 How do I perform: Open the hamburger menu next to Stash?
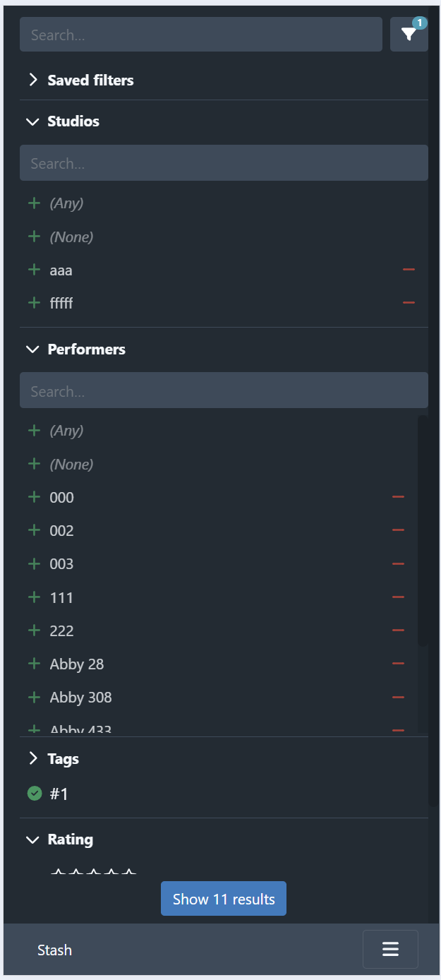[390, 950]
